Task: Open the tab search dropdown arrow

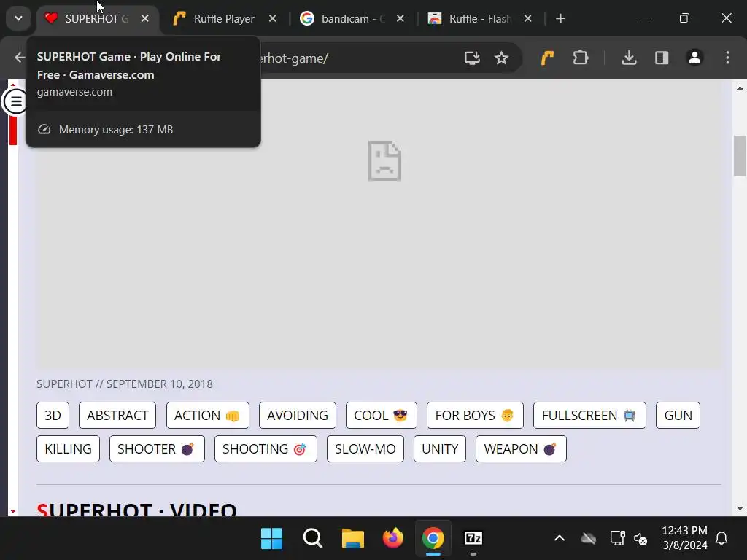Action: 18,18
